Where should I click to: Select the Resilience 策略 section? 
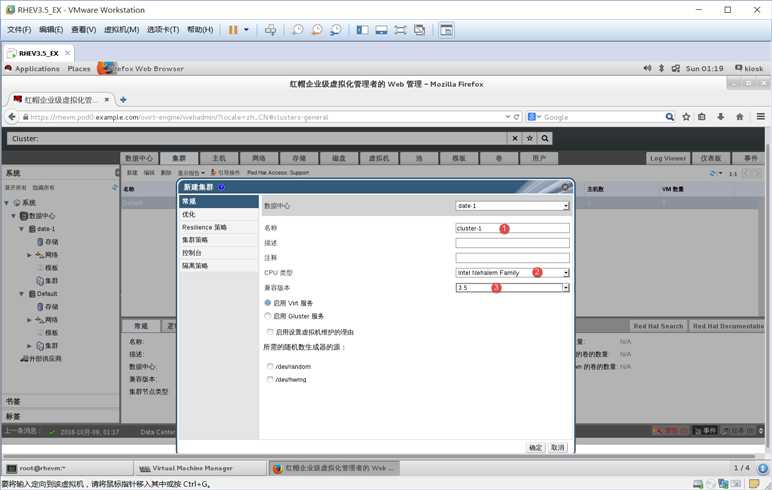point(219,228)
